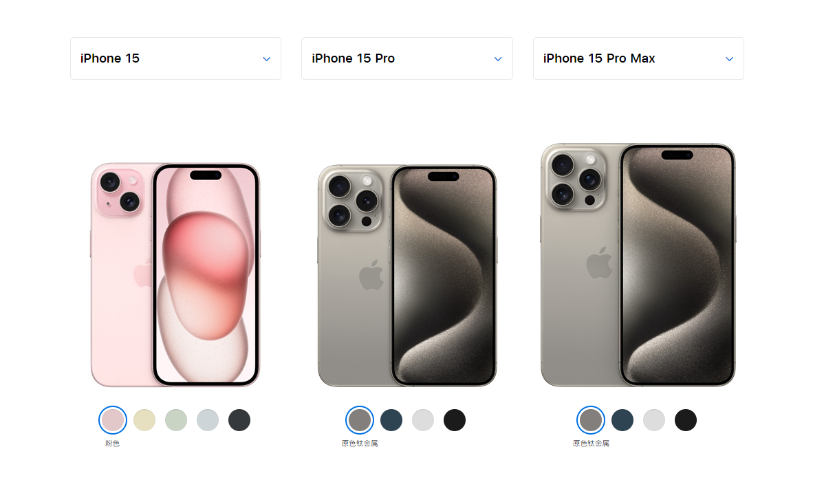Select blue color swatch for iPhone 15
Image resolution: width=824 pixels, height=504 pixels.
click(208, 420)
